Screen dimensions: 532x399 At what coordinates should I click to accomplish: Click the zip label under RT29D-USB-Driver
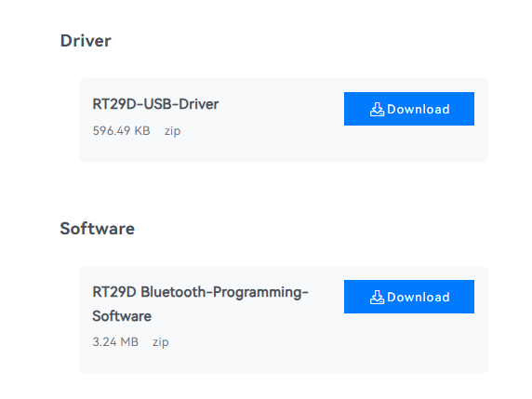(x=172, y=131)
